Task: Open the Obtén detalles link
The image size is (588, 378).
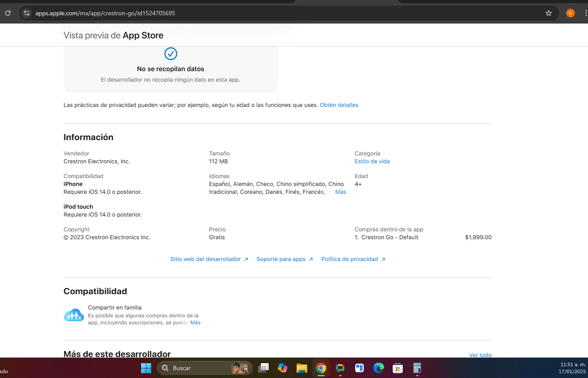Action: click(339, 105)
